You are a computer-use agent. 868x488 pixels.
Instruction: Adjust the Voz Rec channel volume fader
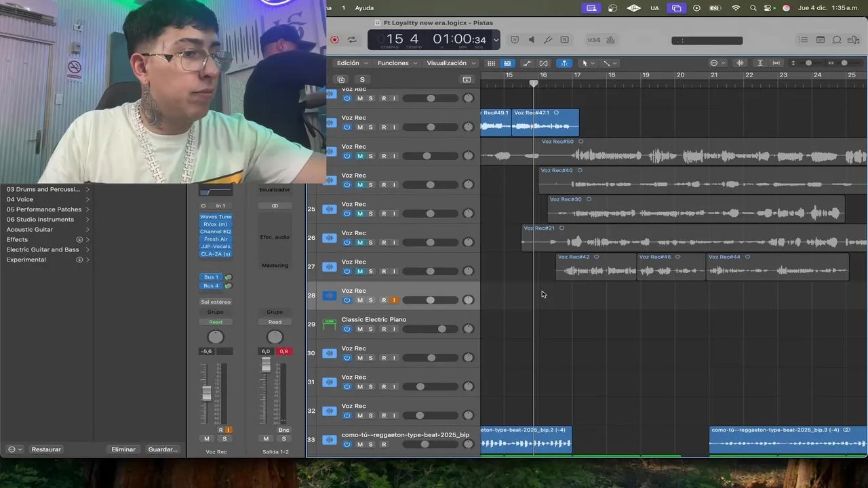click(207, 394)
